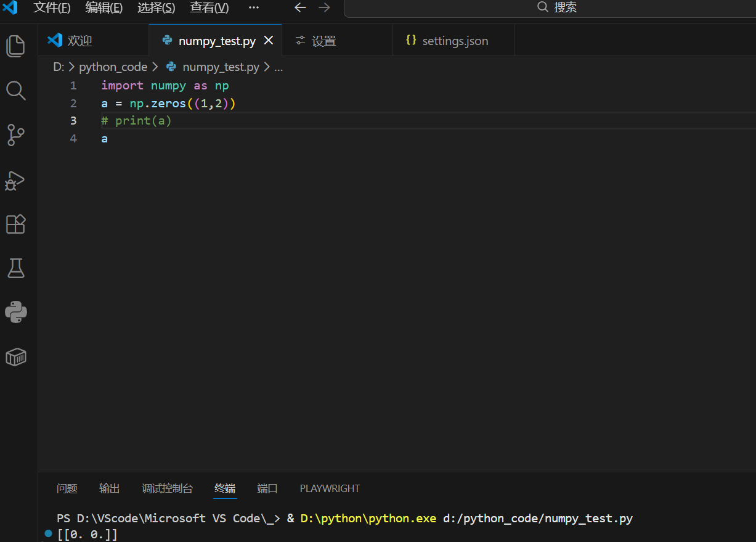The width and height of the screenshot is (756, 542).
Task: Click D:\python\python.exe in the terminal
Action: coord(368,519)
